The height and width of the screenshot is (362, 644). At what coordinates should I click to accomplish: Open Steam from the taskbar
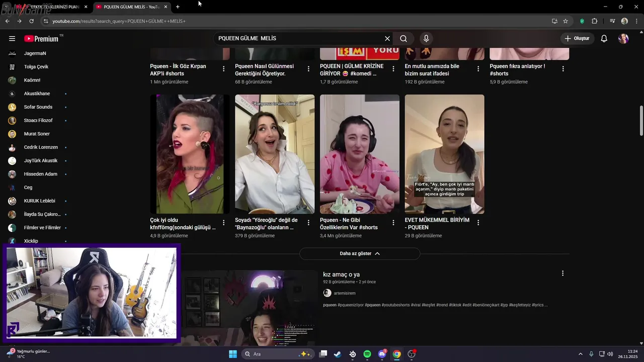(338, 354)
